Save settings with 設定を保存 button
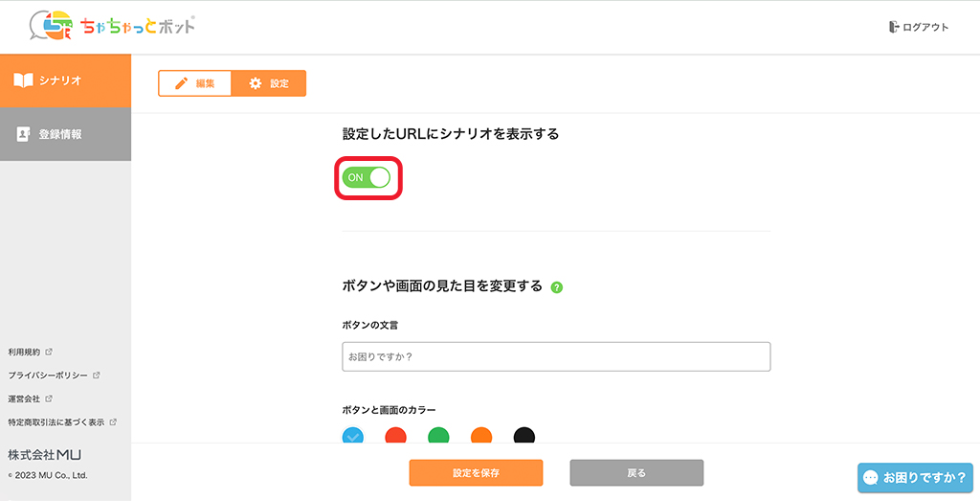Image resolution: width=980 pixels, height=501 pixels. coord(476,473)
